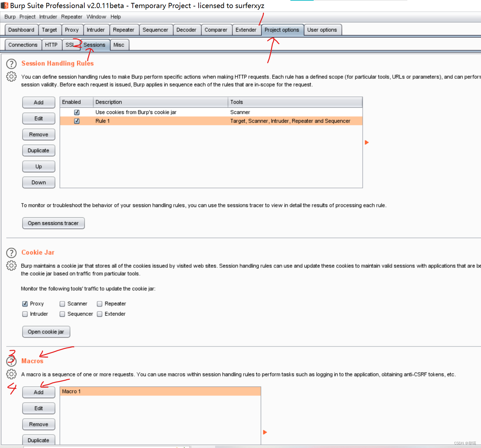Open the Connections sub-tab
This screenshot has height=448, width=481.
(x=23, y=45)
